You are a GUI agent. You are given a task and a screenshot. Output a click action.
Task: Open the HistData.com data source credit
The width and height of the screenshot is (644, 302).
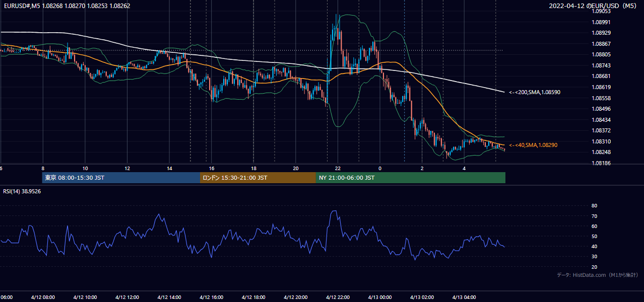[x=598, y=275]
